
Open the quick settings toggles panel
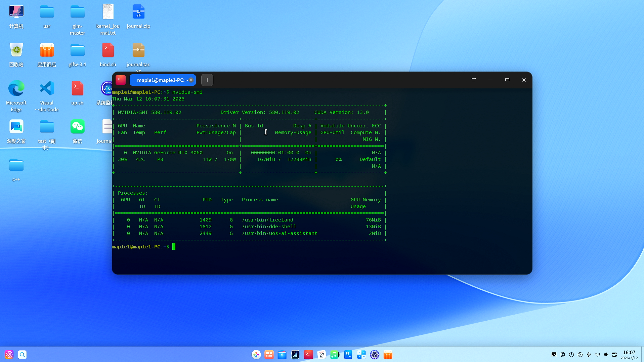[614, 355]
